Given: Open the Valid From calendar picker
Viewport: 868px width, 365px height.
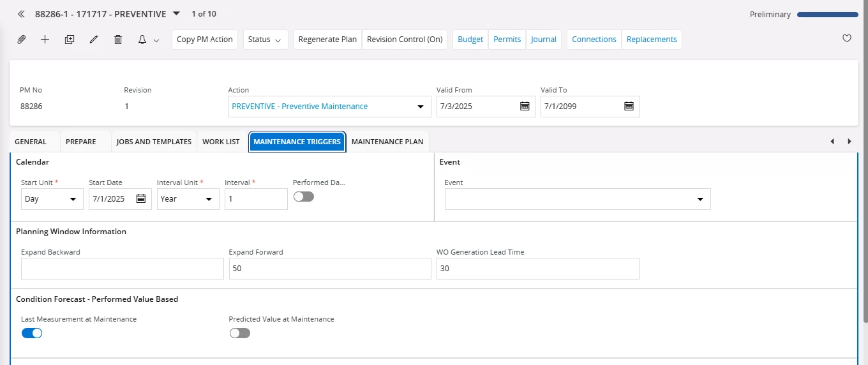Looking at the screenshot, I should click(525, 107).
